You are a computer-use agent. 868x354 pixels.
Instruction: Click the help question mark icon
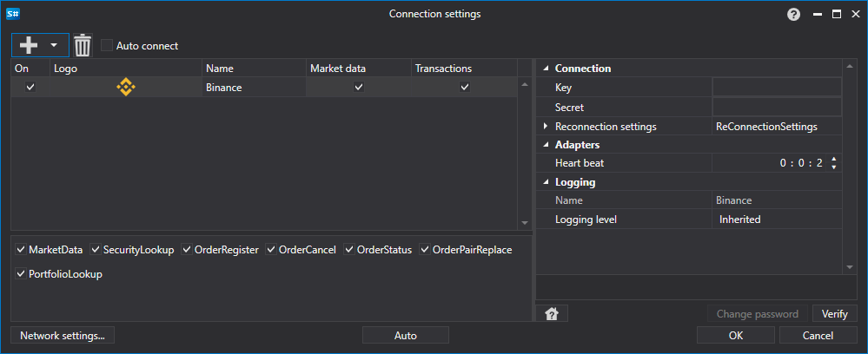tap(794, 15)
